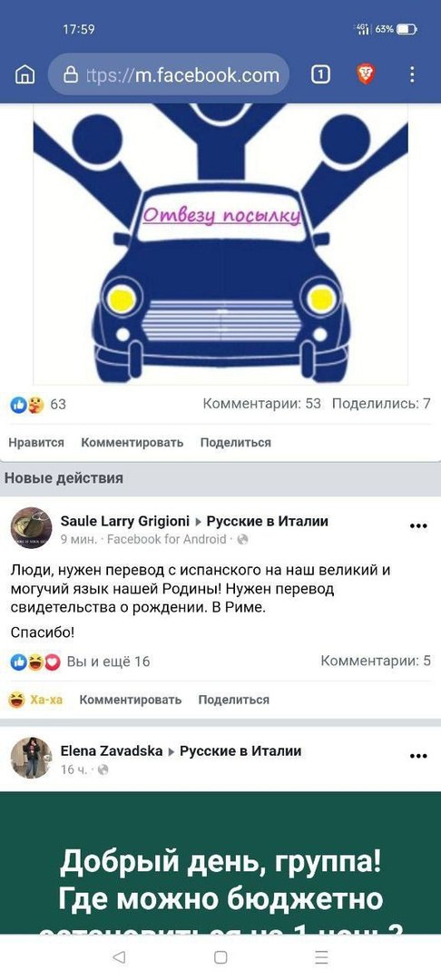This screenshot has width=441, height=980.
Task: Open Комментарии: 53 on the car post
Action: click(x=261, y=404)
